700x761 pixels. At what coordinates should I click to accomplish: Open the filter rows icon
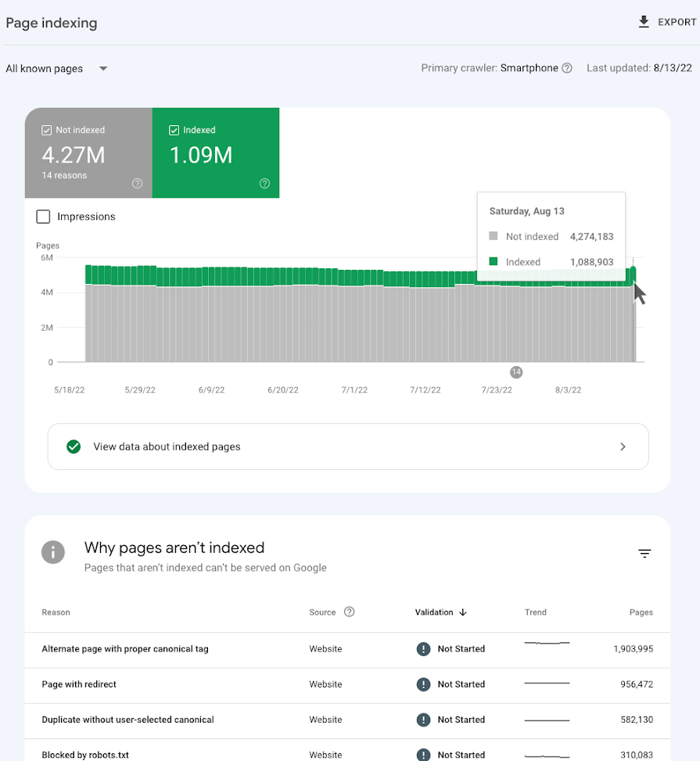(x=644, y=553)
